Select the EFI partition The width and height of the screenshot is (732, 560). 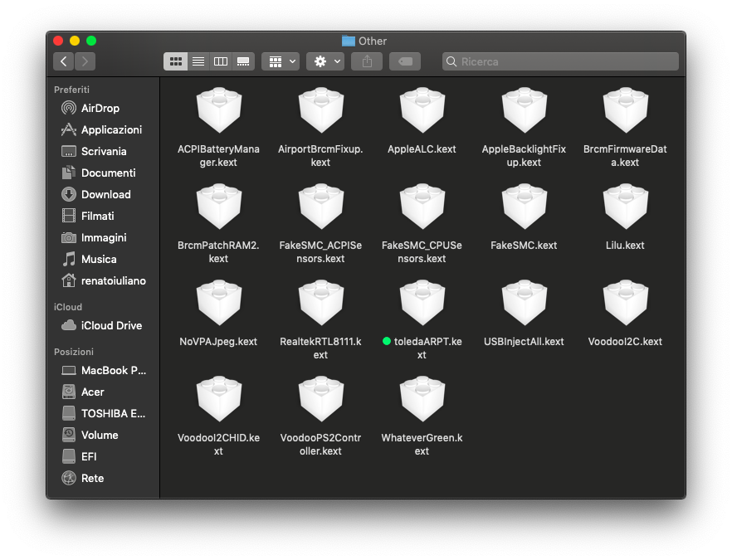click(104, 456)
